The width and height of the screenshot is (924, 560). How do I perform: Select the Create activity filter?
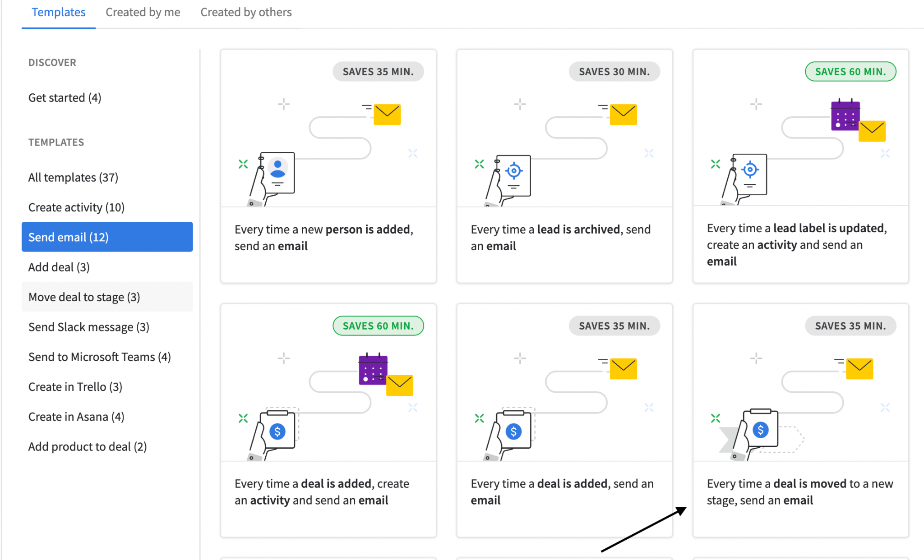(76, 207)
